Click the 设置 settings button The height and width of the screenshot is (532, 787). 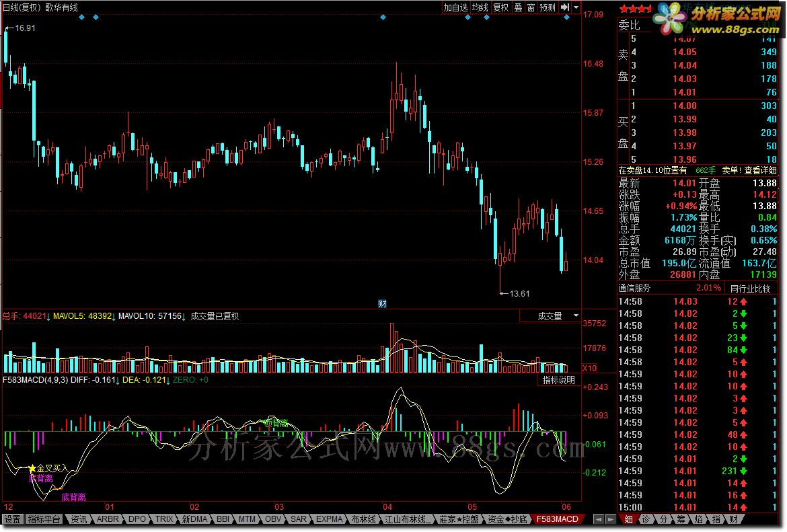coord(13,519)
